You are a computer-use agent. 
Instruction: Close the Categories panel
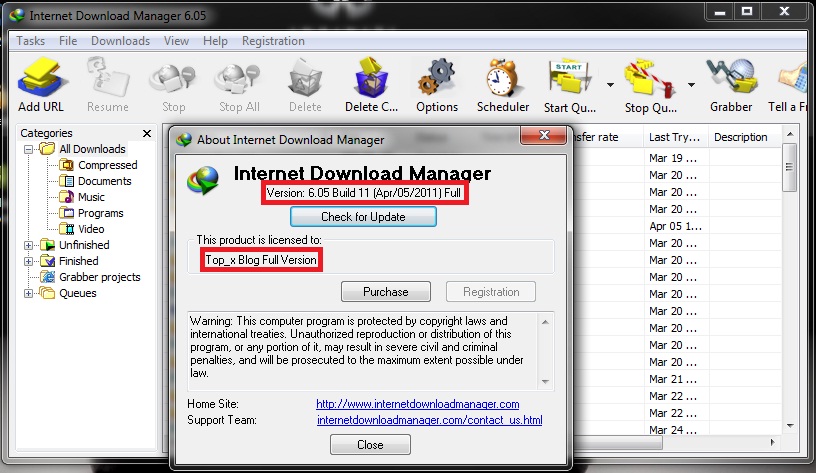[x=147, y=134]
